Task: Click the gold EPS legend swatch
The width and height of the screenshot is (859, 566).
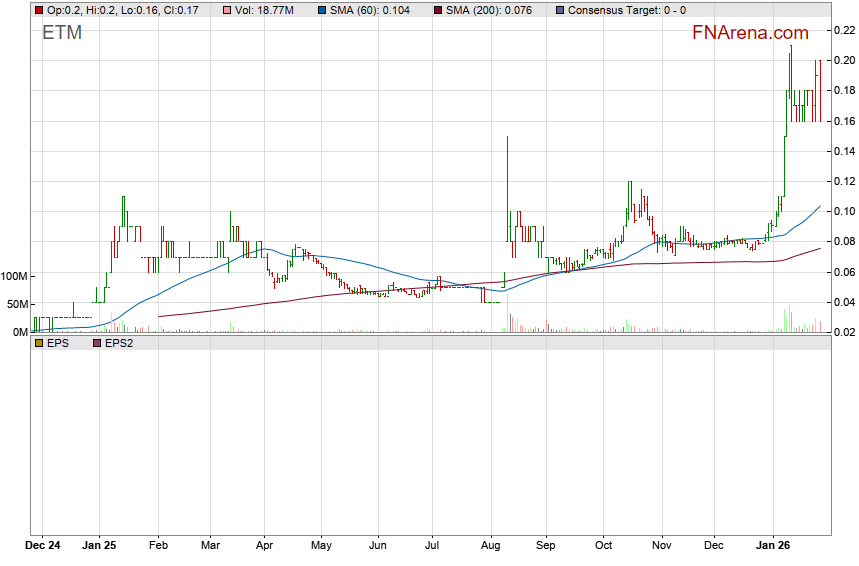Action: tap(39, 343)
